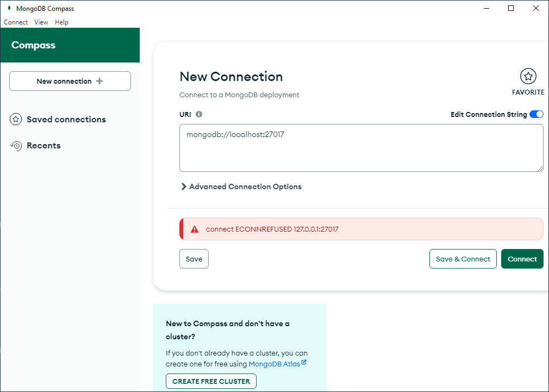Click the Save & Connect button
Screen dimensions: 549x392
click(x=463, y=259)
